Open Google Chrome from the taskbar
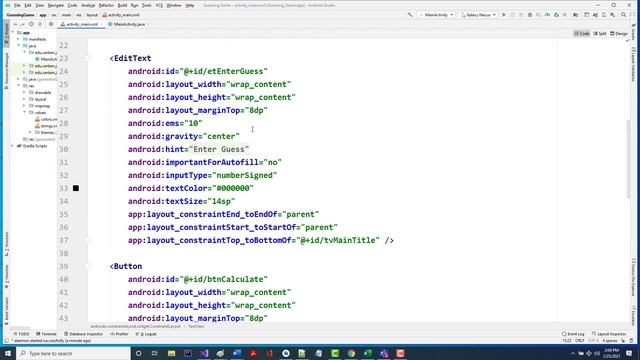 click(351, 353)
